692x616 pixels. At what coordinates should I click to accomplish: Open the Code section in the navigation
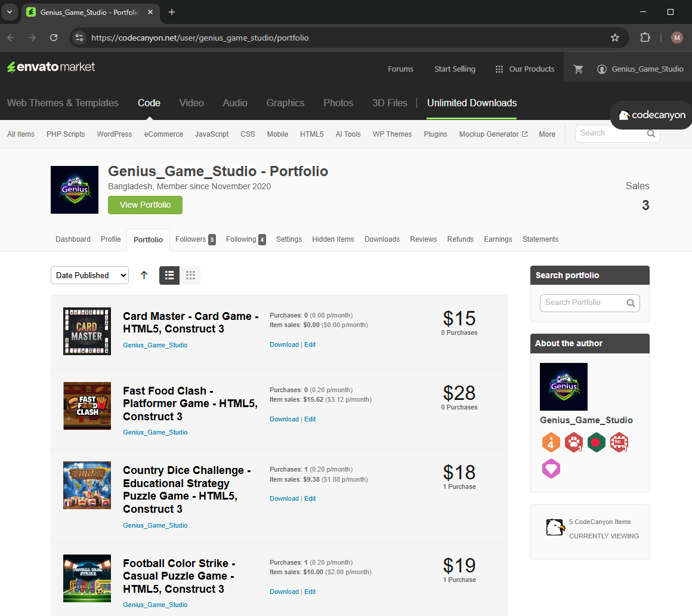pos(149,103)
